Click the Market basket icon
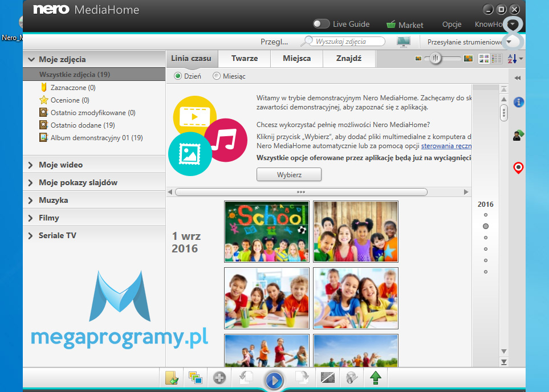 pyautogui.click(x=391, y=24)
